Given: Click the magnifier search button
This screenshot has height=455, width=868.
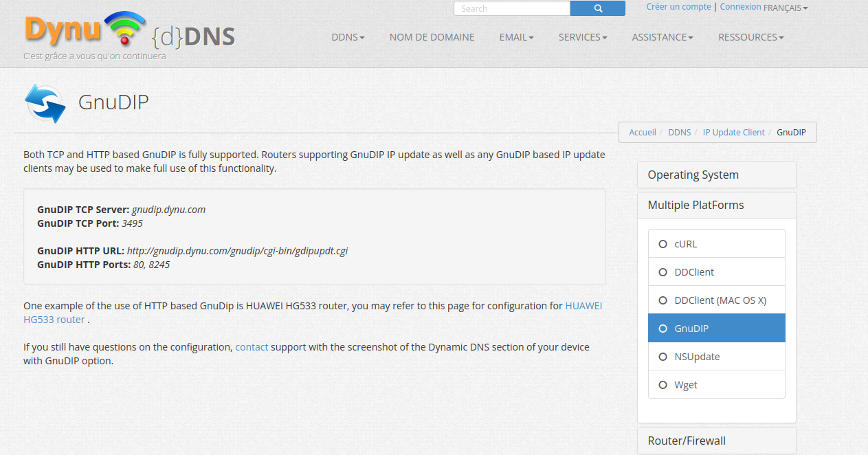Looking at the screenshot, I should pyautogui.click(x=597, y=8).
